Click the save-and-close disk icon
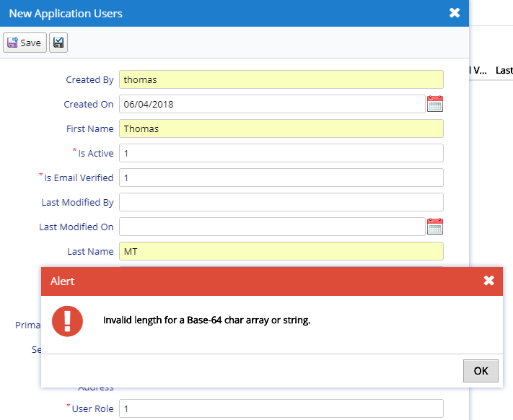 point(58,43)
